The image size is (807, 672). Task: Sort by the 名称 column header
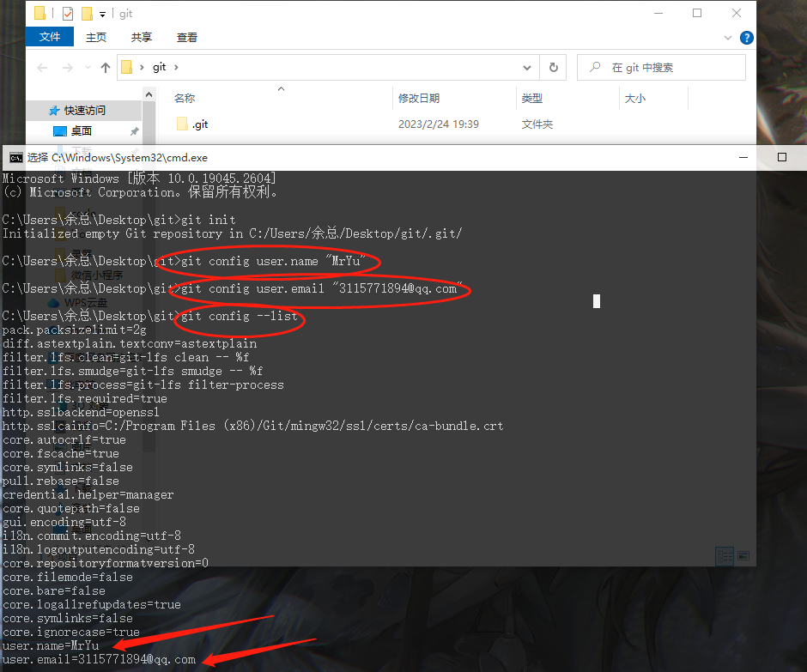(185, 99)
